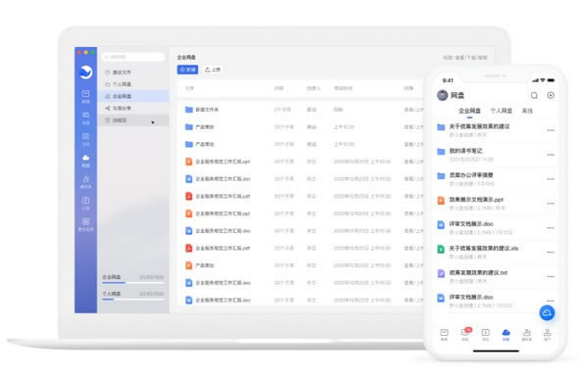Image resolution: width=588 pixels, height=376 pixels.
Task: Open more options for 我的读书笔记 folder
Action: click(x=550, y=155)
